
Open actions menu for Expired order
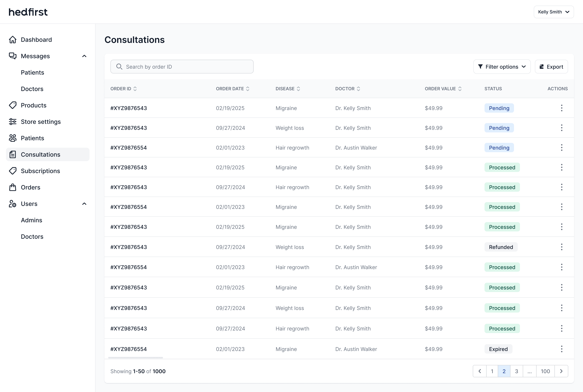coord(562,349)
